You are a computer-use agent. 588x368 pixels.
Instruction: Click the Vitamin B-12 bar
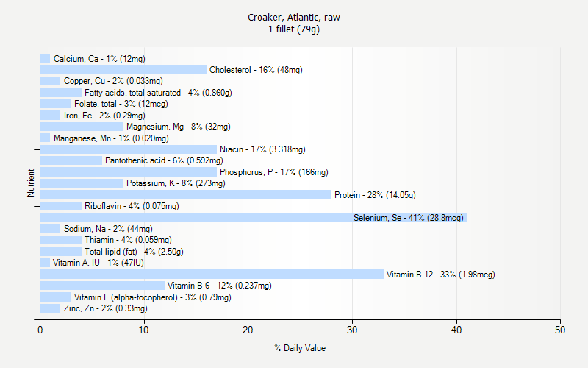point(212,275)
